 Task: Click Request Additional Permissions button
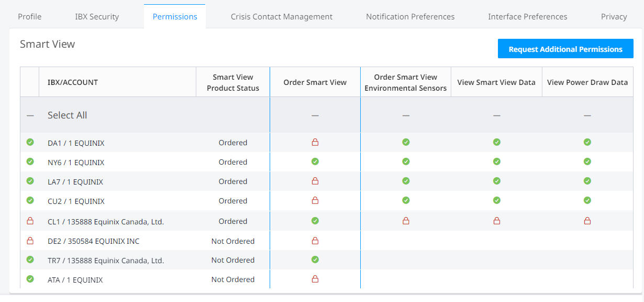565,49
